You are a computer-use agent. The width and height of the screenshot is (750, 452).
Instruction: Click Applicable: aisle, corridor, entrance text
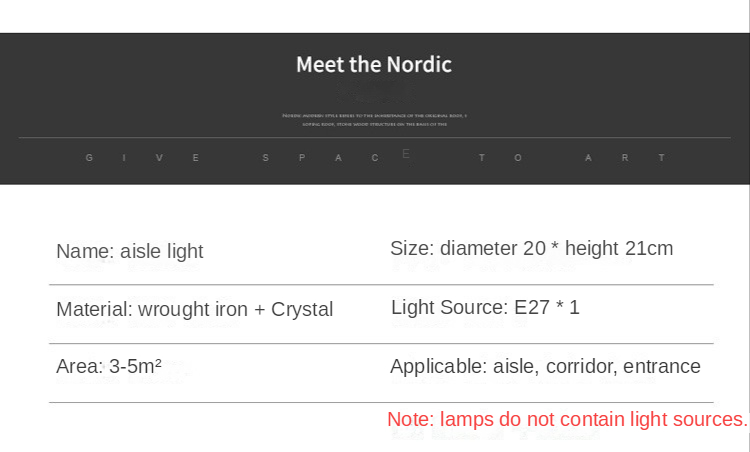(545, 366)
